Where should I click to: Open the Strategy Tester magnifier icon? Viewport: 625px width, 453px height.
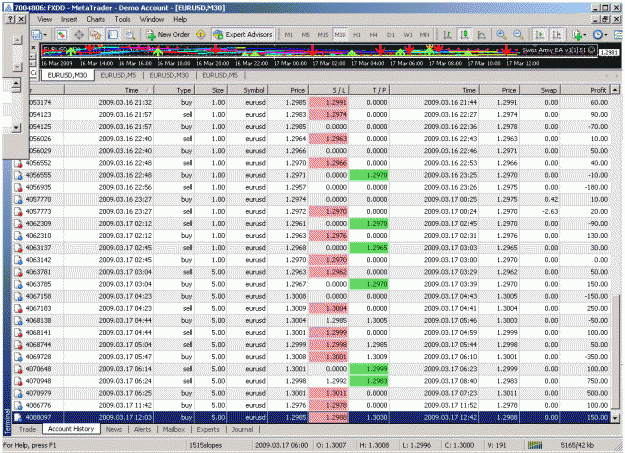tap(130, 35)
